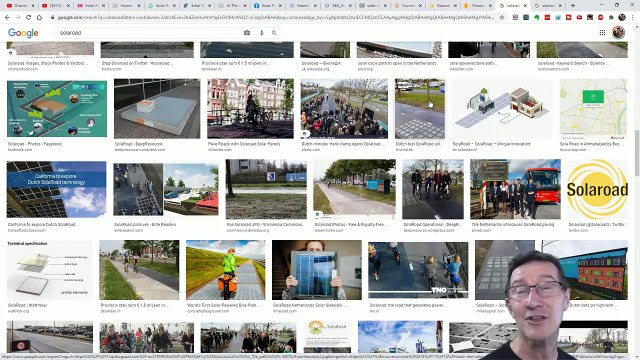Open the cyclist by Amsterdam canal houses image

click(250, 109)
